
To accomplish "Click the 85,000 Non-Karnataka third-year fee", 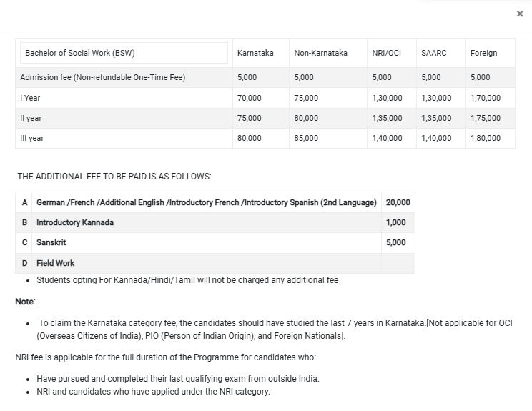I will point(306,138).
